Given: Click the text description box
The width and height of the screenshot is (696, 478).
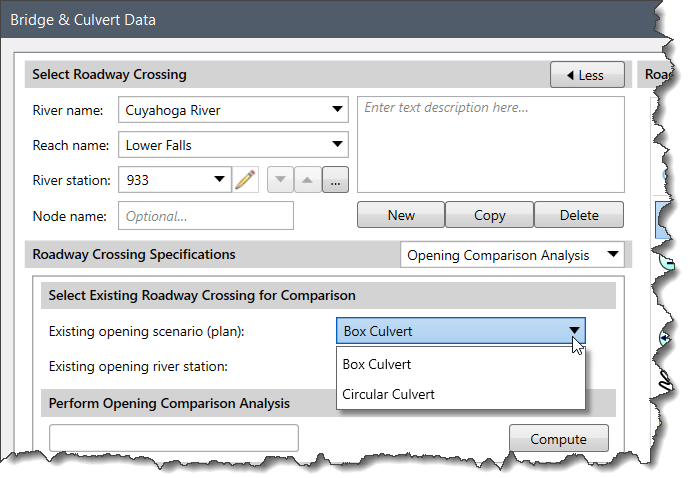Looking at the screenshot, I should click(490, 145).
